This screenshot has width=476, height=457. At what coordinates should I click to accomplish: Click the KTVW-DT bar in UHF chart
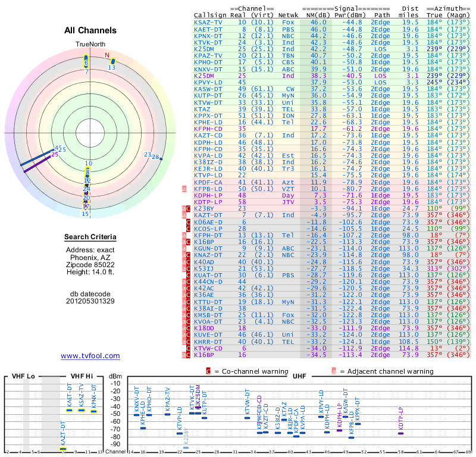tap(247, 418)
